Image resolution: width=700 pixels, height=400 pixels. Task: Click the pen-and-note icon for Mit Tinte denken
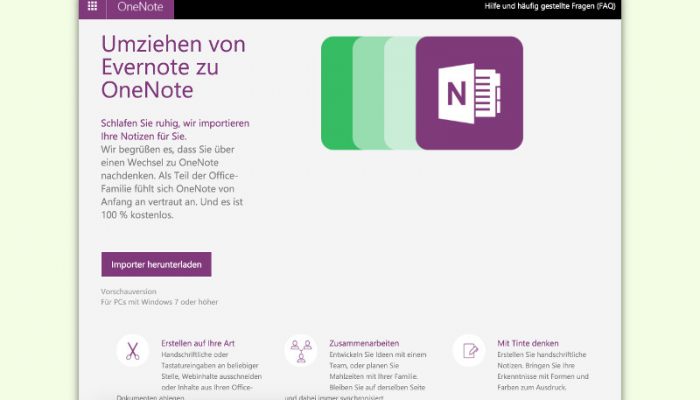tap(469, 350)
